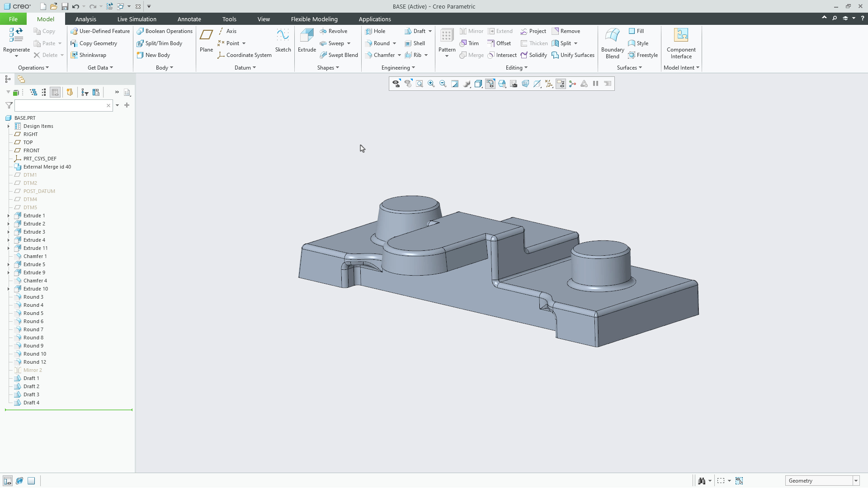The height and width of the screenshot is (488, 868).
Task: Toggle tree columns display button
Action: [x=55, y=92]
